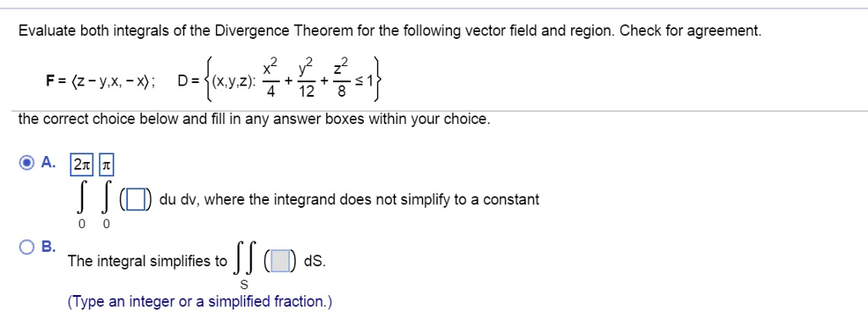The width and height of the screenshot is (868, 318).
Task: Select answer choice A radio button
Action: (x=26, y=163)
